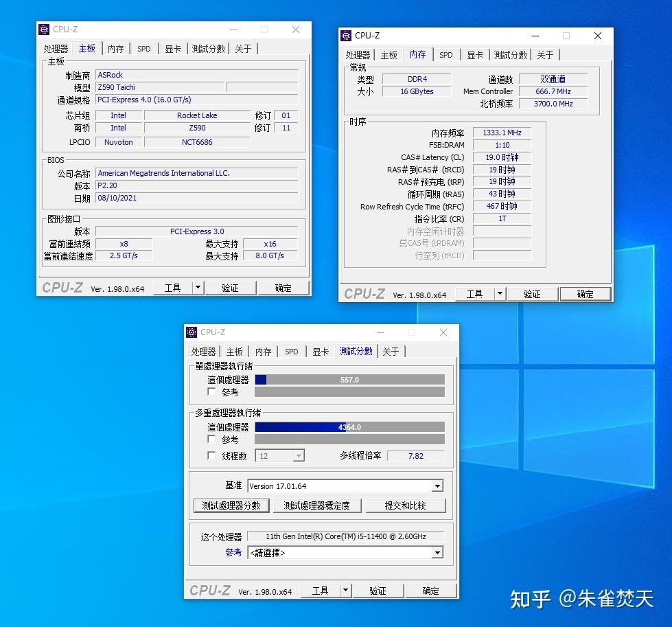The height and width of the screenshot is (627, 672).
Task: Click 多线程倍率 value 7.82
Action: pos(416,455)
